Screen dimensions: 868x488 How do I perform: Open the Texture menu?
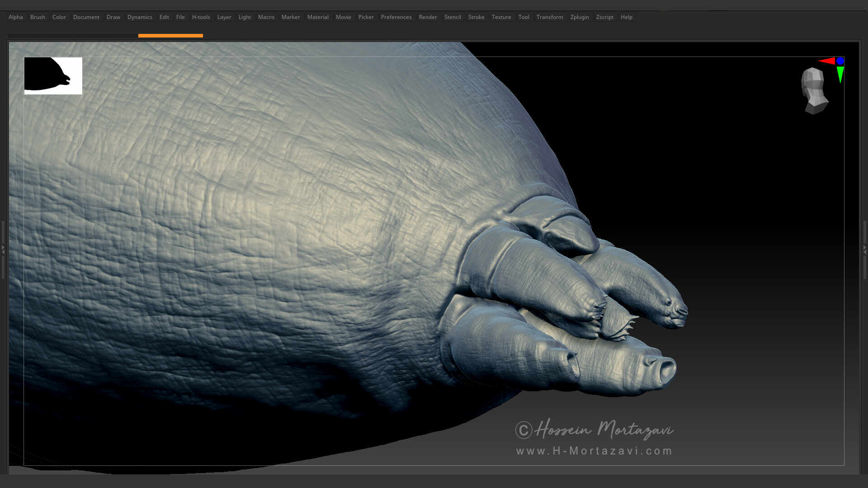(501, 17)
